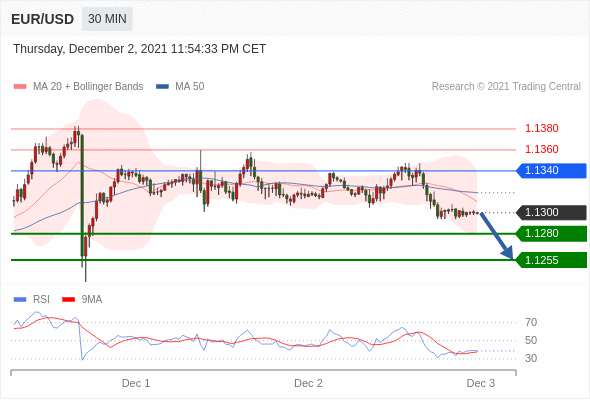Click the Dec 2 date axis label
This screenshot has width=590, height=400.
pyautogui.click(x=308, y=383)
